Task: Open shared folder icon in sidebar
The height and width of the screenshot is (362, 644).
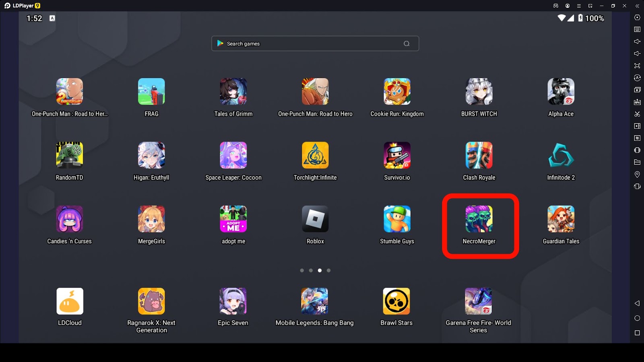Action: pos(637,162)
